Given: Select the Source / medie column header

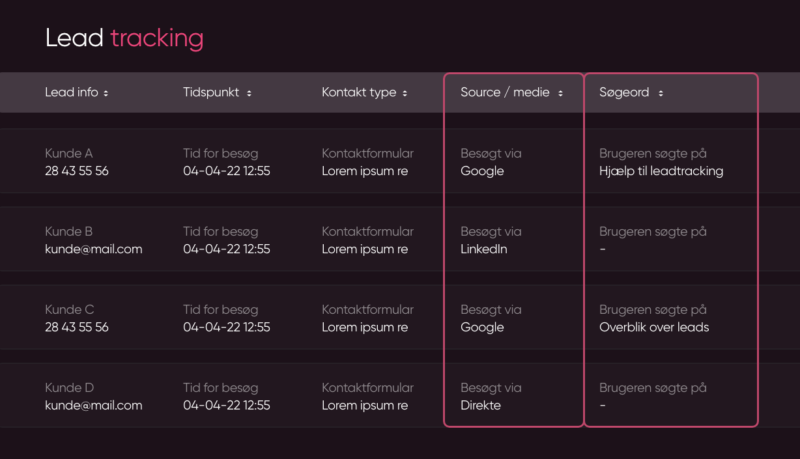Looking at the screenshot, I should [x=505, y=92].
